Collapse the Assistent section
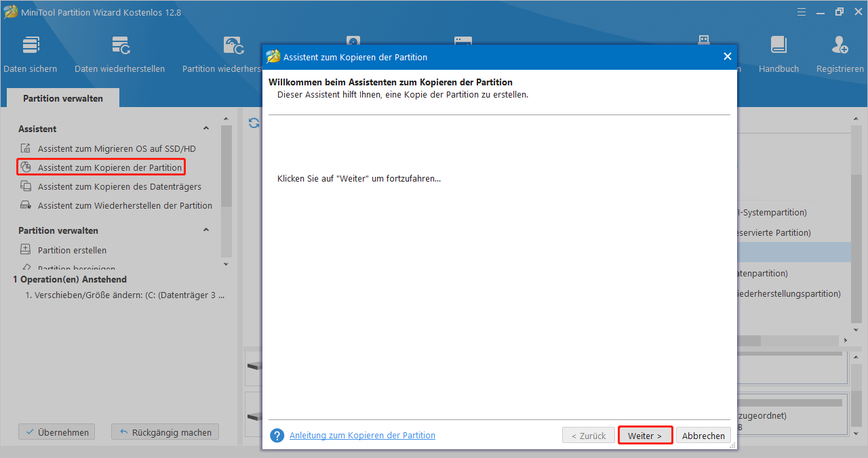 click(206, 129)
